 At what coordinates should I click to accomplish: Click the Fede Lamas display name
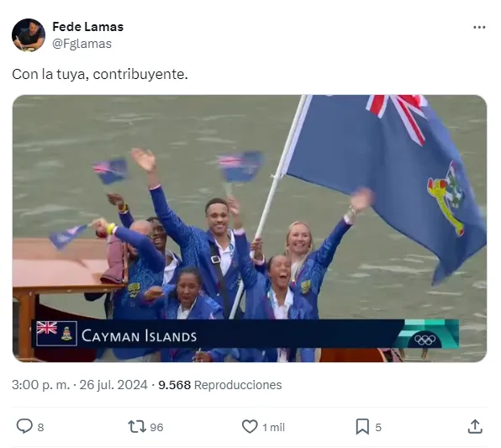click(x=88, y=27)
